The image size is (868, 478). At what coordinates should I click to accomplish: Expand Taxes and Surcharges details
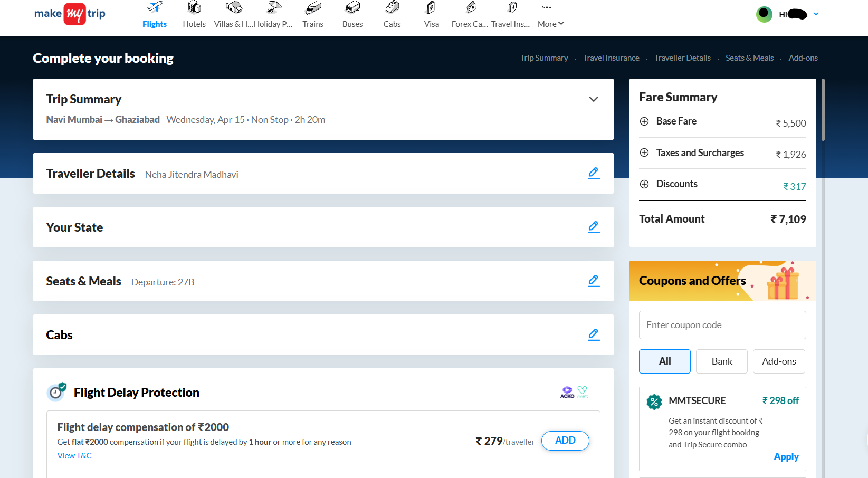click(644, 152)
